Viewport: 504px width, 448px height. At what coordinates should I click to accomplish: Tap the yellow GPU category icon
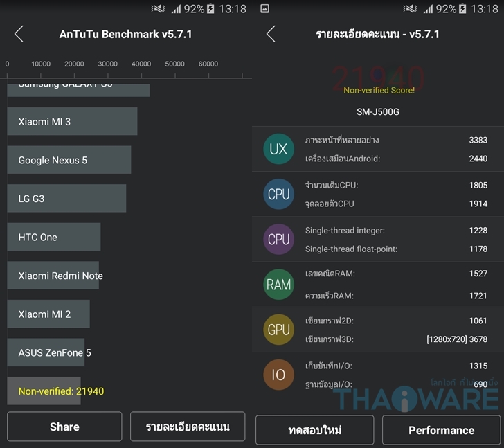click(278, 330)
